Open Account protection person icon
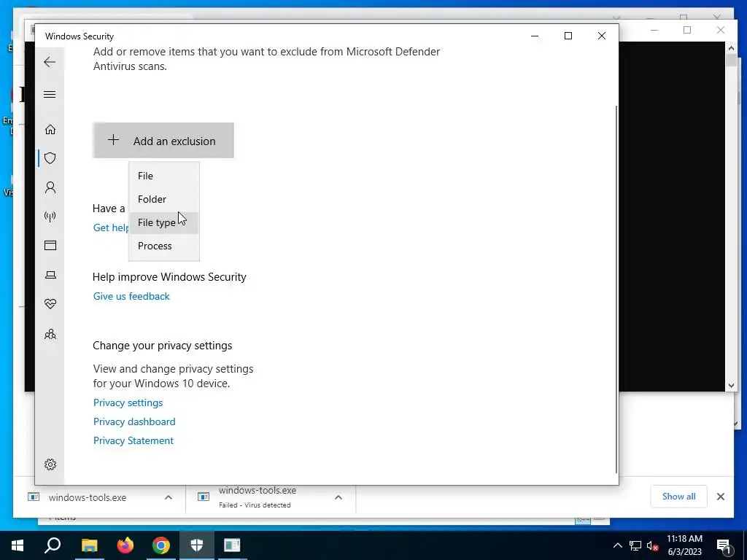The width and height of the screenshot is (747, 560). [x=50, y=187]
